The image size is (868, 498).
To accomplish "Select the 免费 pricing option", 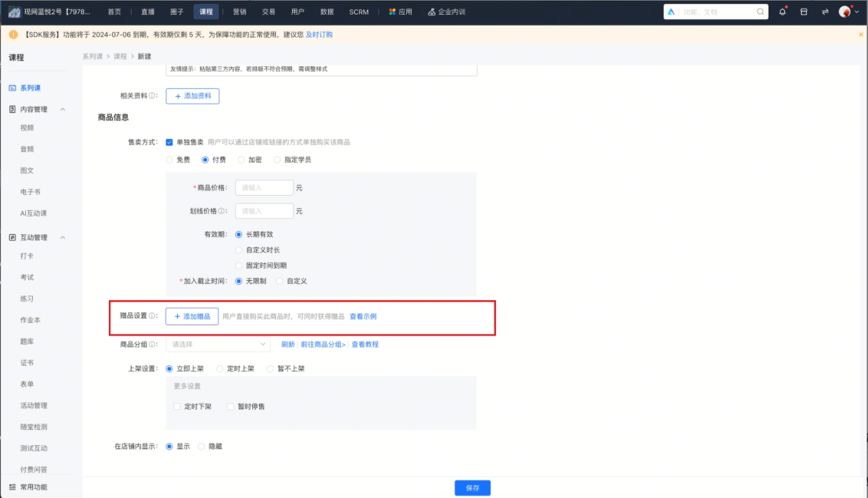I will tap(168, 159).
